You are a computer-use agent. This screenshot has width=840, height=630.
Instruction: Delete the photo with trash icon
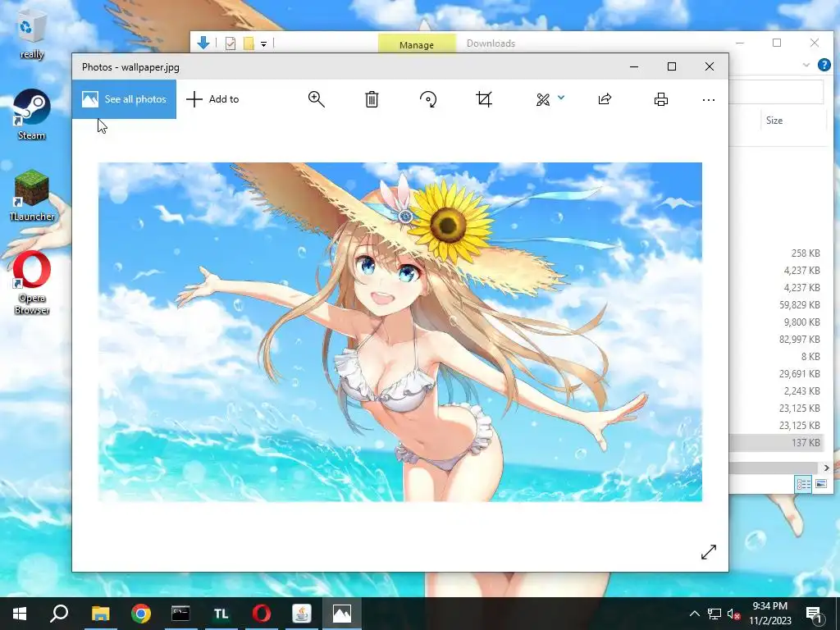[x=372, y=99]
